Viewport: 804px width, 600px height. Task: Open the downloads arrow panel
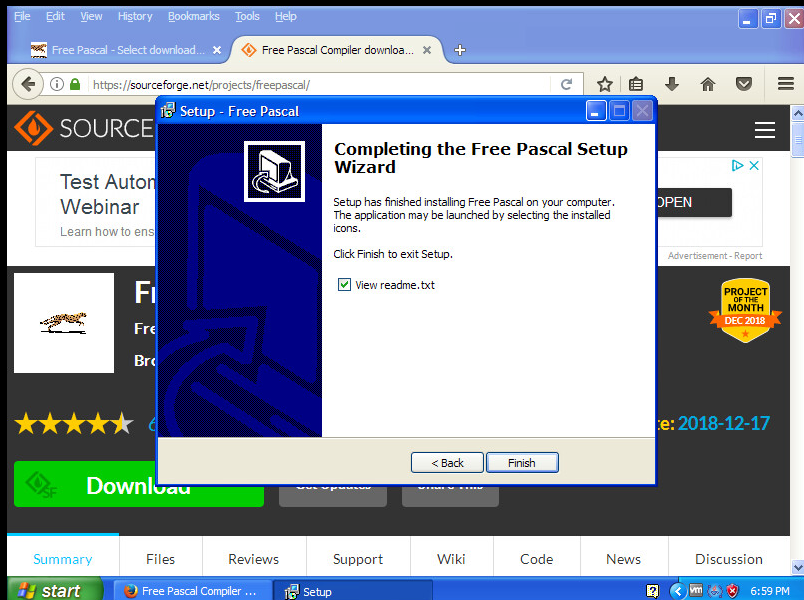click(x=672, y=84)
